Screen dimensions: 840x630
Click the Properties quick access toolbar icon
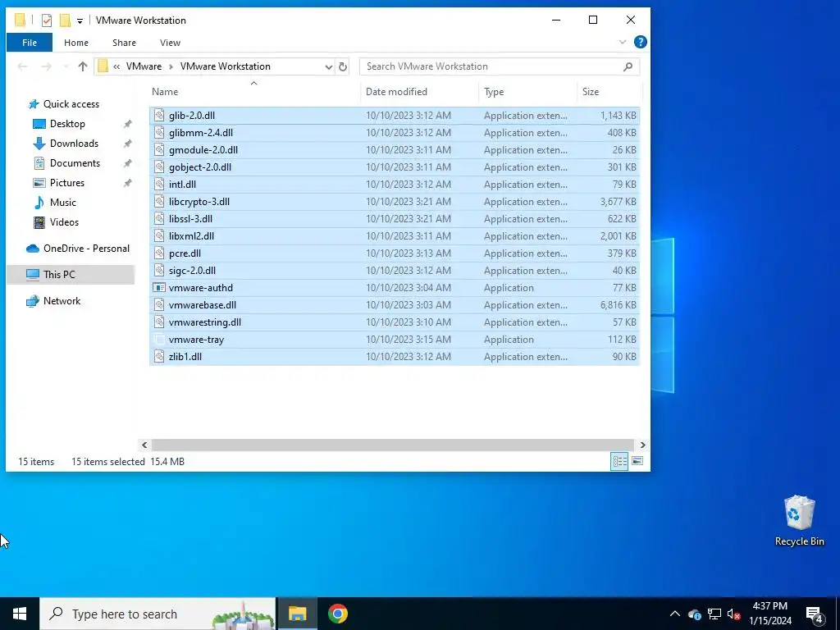tap(47, 21)
